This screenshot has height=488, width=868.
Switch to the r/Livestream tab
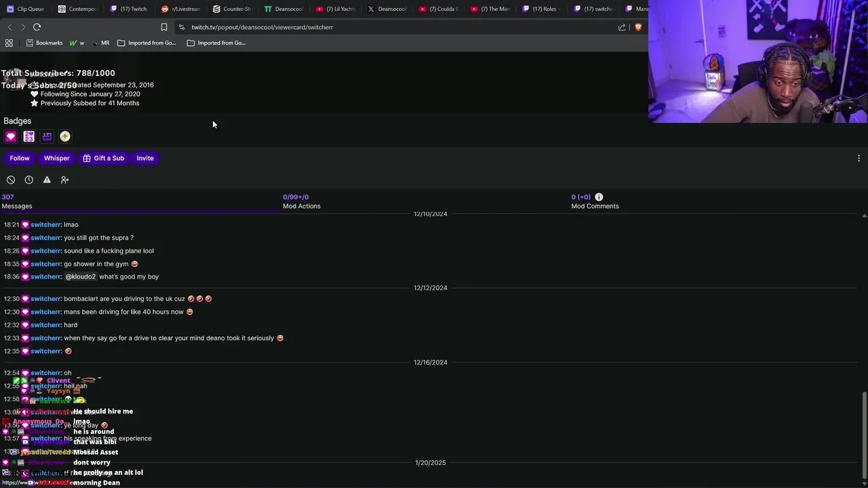pyautogui.click(x=180, y=9)
